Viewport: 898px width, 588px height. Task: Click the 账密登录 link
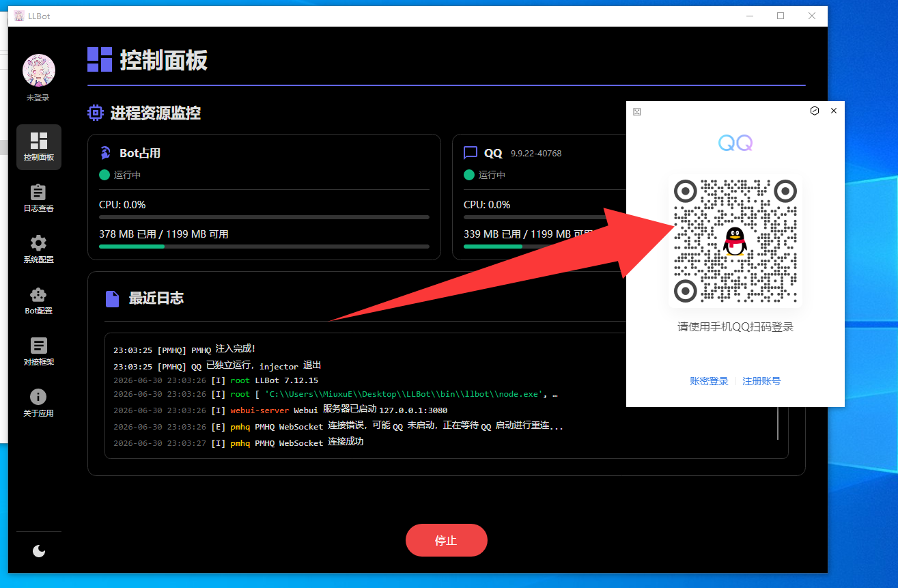[x=709, y=381]
